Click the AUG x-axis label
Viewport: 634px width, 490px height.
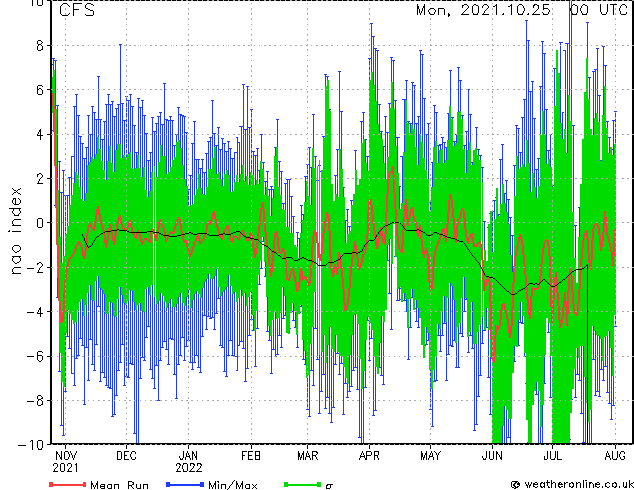(x=615, y=456)
